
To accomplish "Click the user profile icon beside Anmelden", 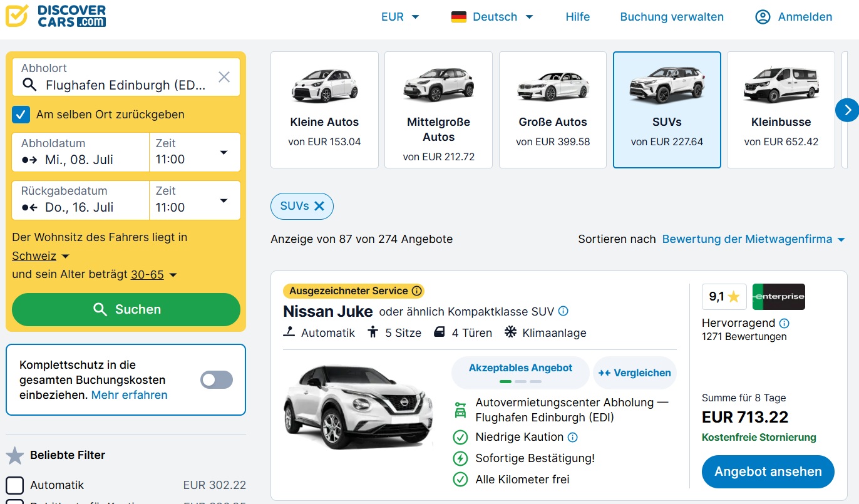I will point(763,17).
